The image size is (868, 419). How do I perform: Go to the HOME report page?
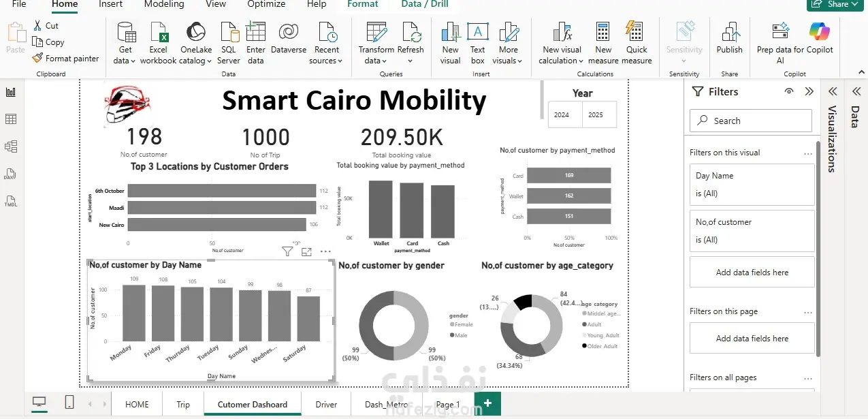(x=137, y=404)
